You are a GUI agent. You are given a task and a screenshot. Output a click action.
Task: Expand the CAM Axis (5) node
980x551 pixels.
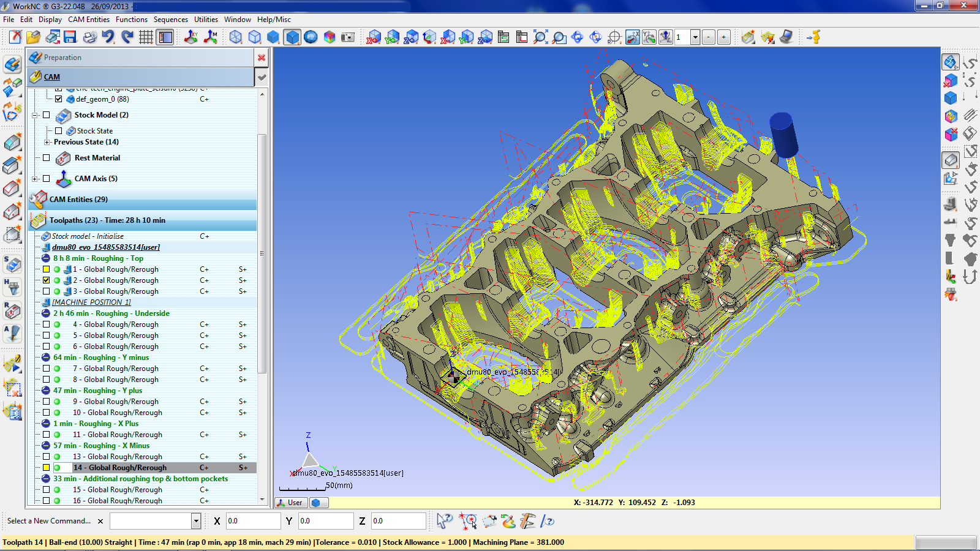[35, 179]
